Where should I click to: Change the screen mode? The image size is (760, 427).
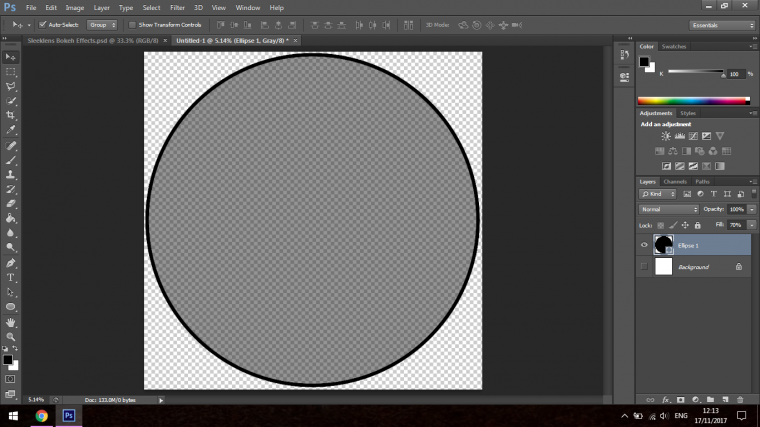(10, 394)
